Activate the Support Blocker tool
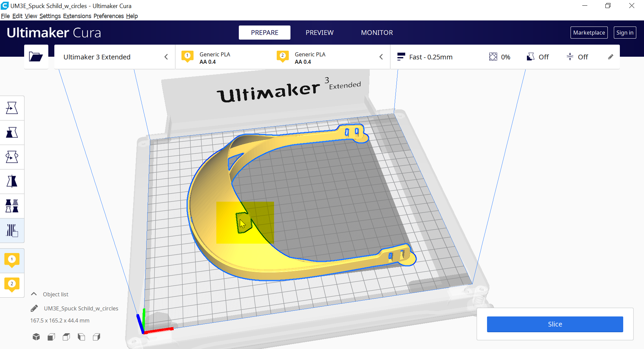 coord(12,231)
